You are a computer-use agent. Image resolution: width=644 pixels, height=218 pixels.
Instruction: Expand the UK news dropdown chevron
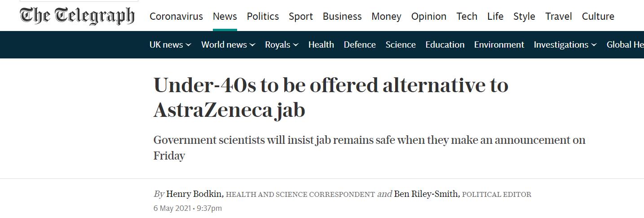click(189, 45)
